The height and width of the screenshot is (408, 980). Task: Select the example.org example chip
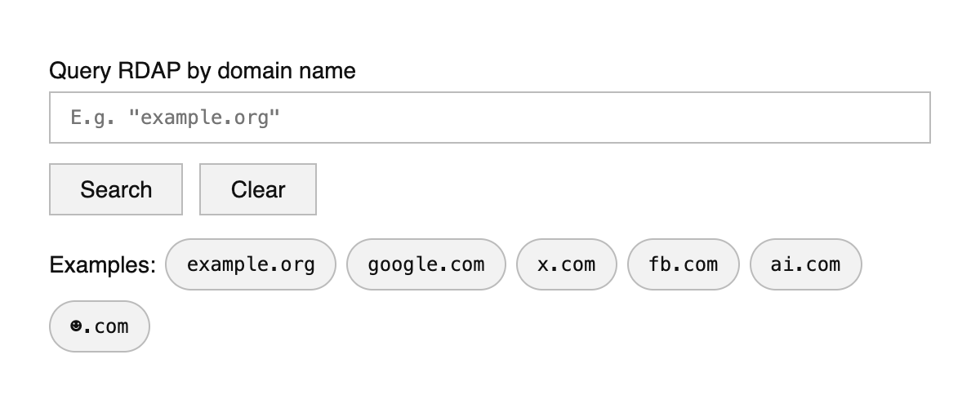(251, 264)
